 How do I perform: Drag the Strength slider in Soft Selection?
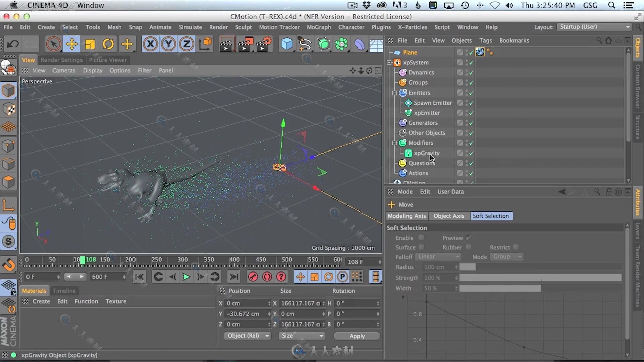540,278
